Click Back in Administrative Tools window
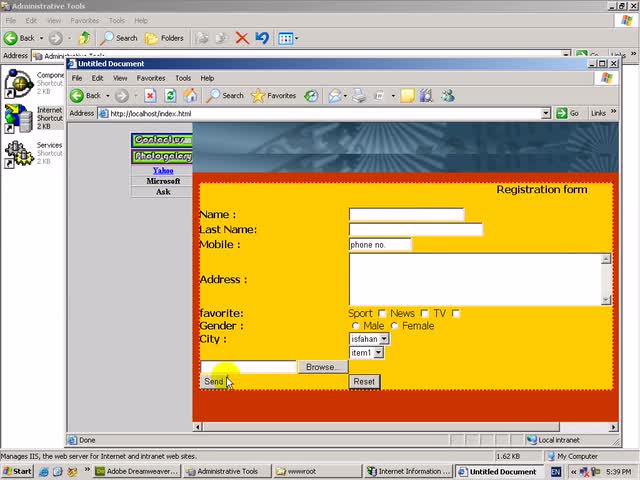640x480 pixels. [x=19, y=38]
